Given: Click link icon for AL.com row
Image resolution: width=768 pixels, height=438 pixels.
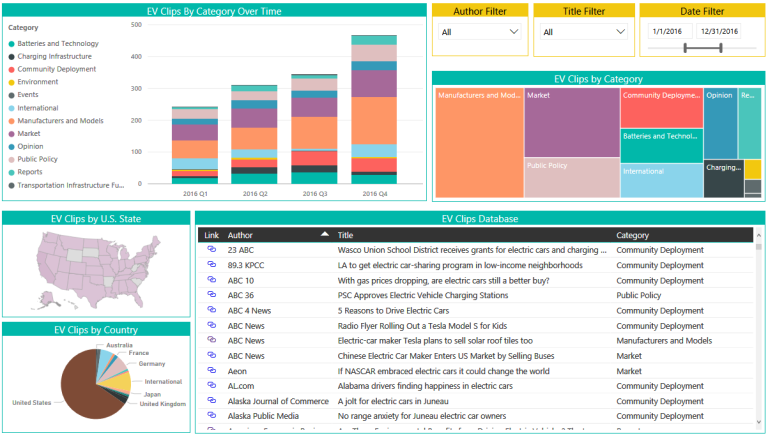Looking at the screenshot, I should [212, 385].
